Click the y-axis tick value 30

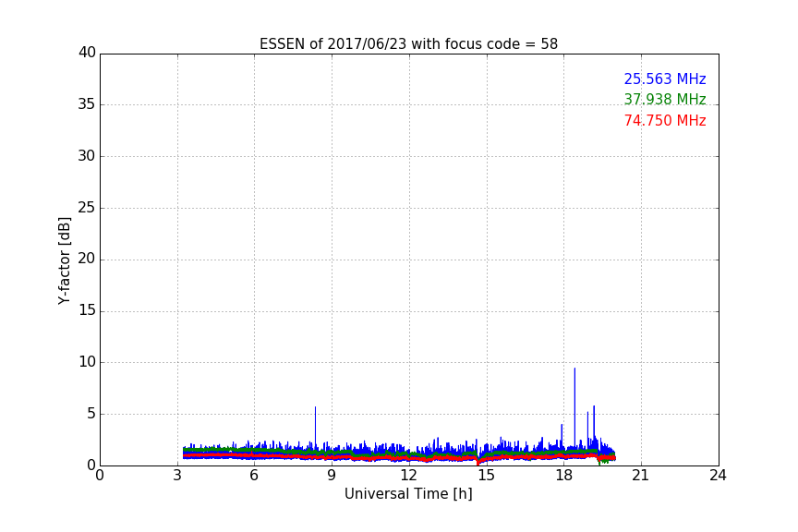click(87, 156)
